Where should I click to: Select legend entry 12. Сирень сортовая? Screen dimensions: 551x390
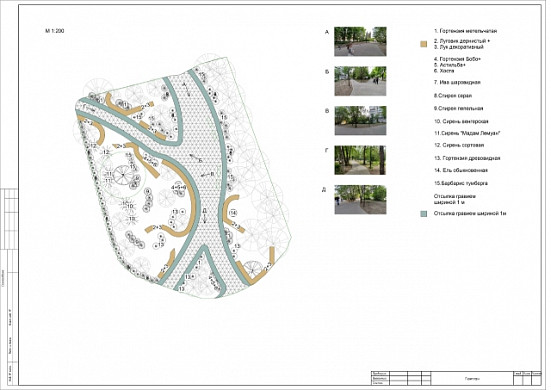click(x=459, y=145)
